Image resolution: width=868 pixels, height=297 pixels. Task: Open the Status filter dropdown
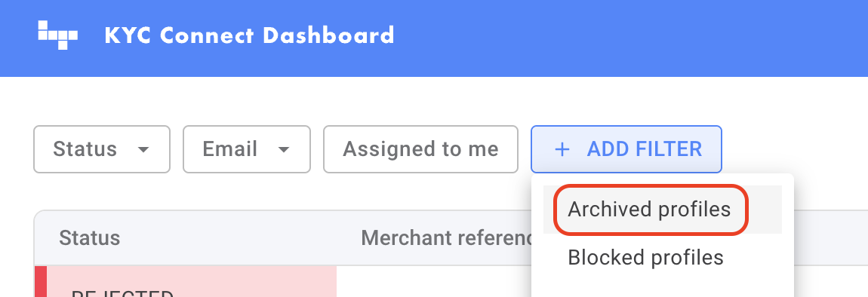point(102,149)
